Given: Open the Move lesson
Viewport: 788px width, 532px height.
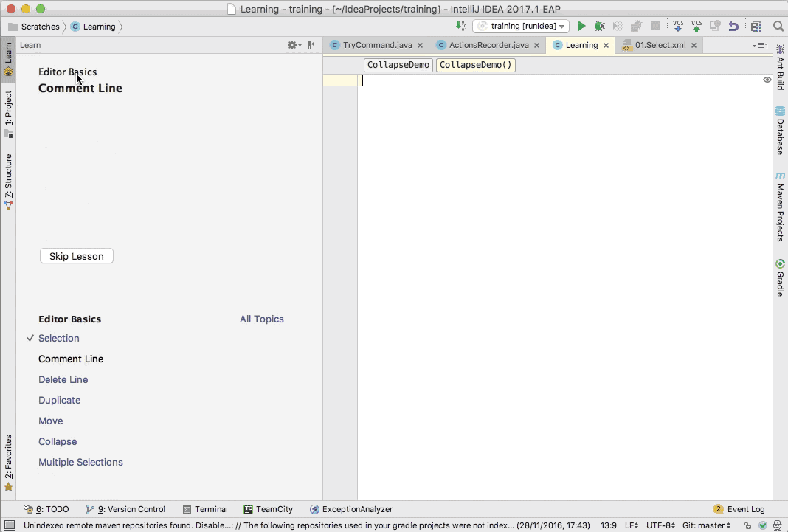Looking at the screenshot, I should (x=51, y=421).
